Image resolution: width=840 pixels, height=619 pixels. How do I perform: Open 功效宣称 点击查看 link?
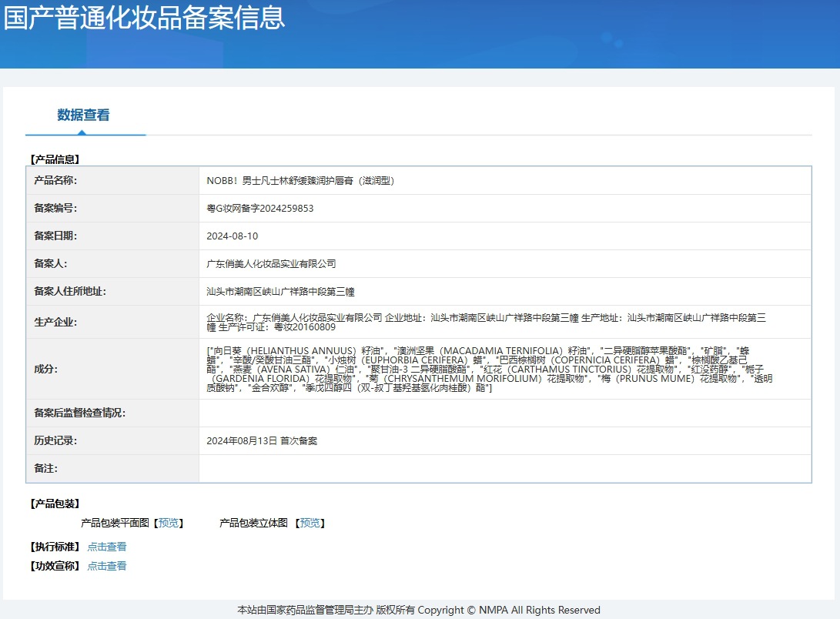click(107, 566)
